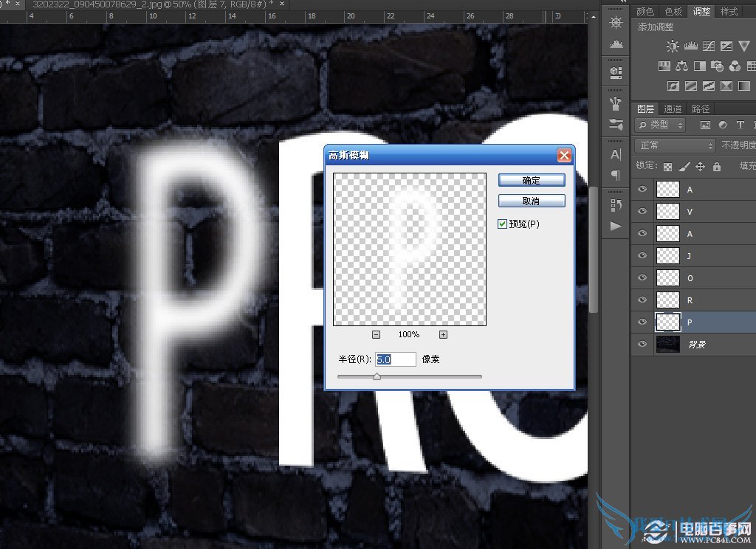Add a Threshold adjustment layer
This screenshot has width=756, height=549.
[709, 86]
